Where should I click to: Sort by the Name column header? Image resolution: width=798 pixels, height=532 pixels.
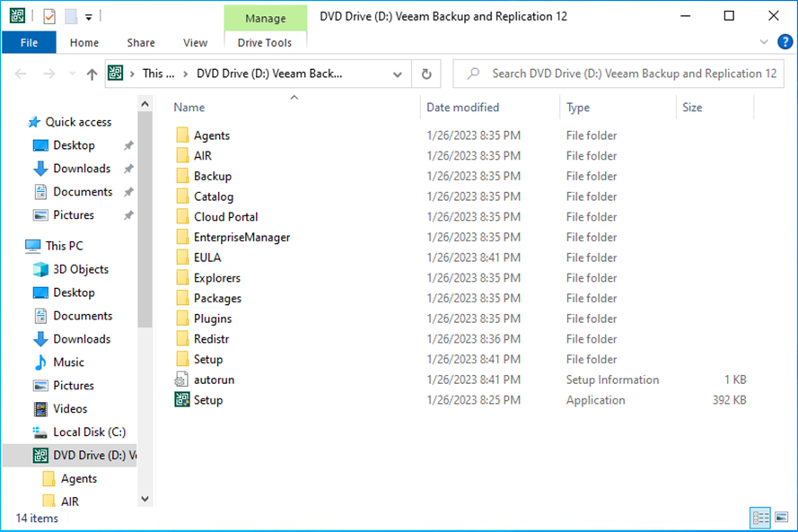(x=189, y=108)
